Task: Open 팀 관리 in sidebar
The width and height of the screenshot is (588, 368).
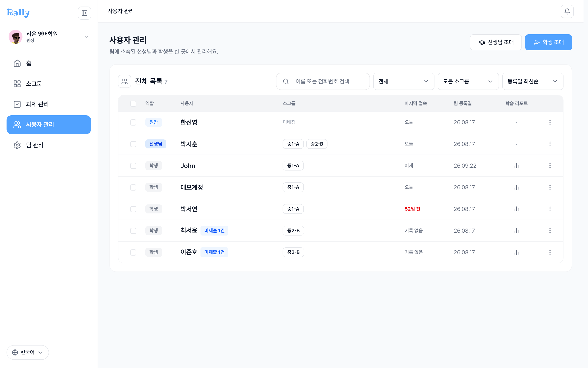Action: [49, 145]
